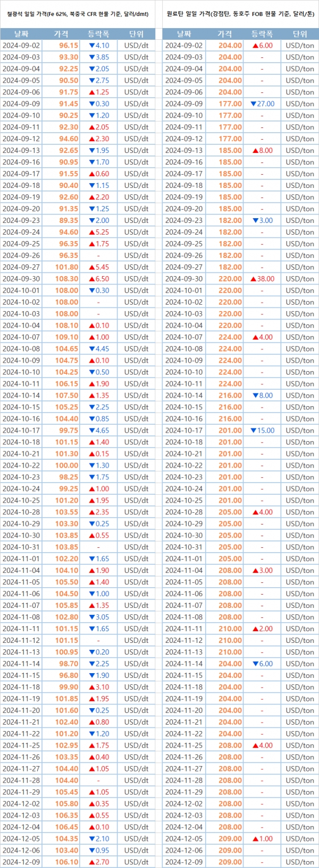Select the iron ore price 109.10

(66, 337)
